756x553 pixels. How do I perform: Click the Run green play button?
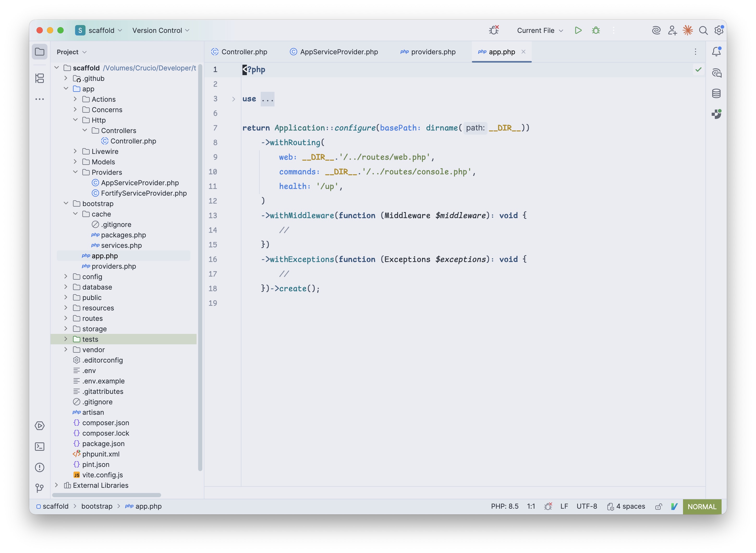[578, 31]
